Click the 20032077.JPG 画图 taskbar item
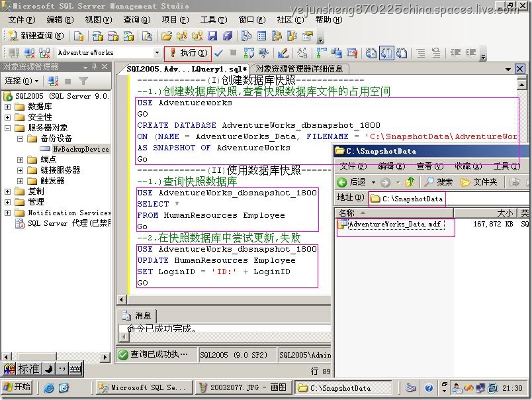The image size is (532, 400). [243, 387]
